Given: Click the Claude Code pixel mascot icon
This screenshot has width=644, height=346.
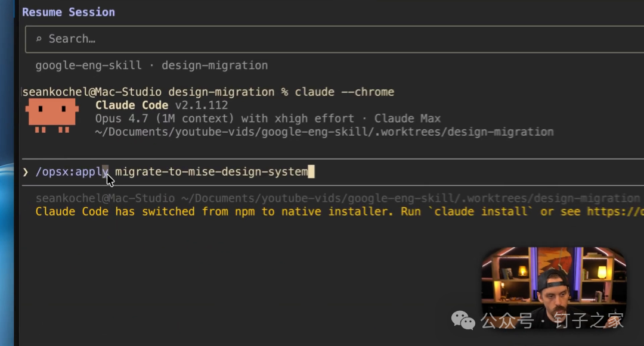Looking at the screenshot, I should click(52, 115).
